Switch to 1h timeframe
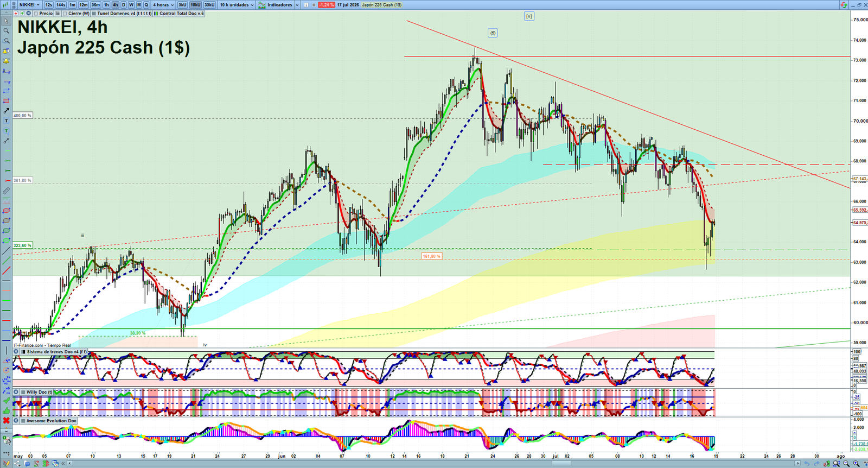Image resolution: width=868 pixels, height=468 pixels. 106,5
